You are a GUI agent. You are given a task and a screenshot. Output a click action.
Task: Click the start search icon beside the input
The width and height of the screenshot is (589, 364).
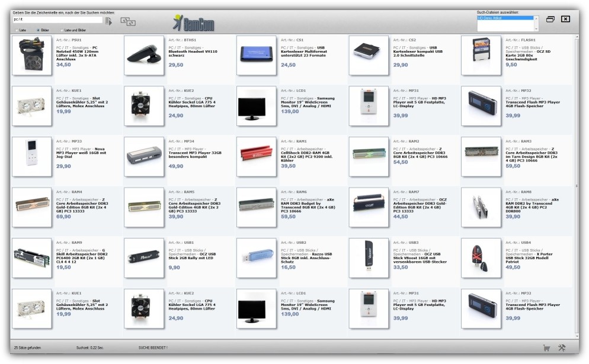[108, 21]
